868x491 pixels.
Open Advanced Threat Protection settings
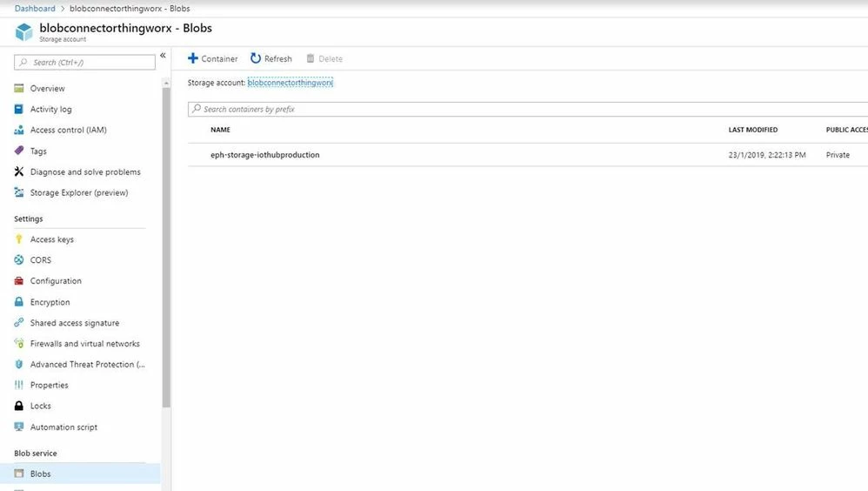(88, 365)
